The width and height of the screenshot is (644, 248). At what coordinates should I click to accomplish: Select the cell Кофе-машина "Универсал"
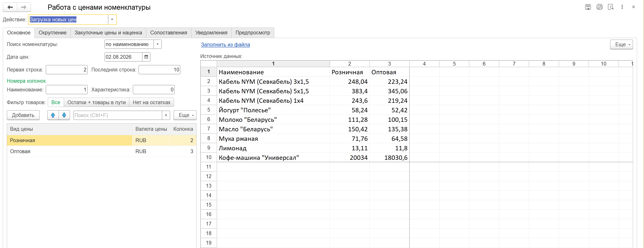pos(273,158)
